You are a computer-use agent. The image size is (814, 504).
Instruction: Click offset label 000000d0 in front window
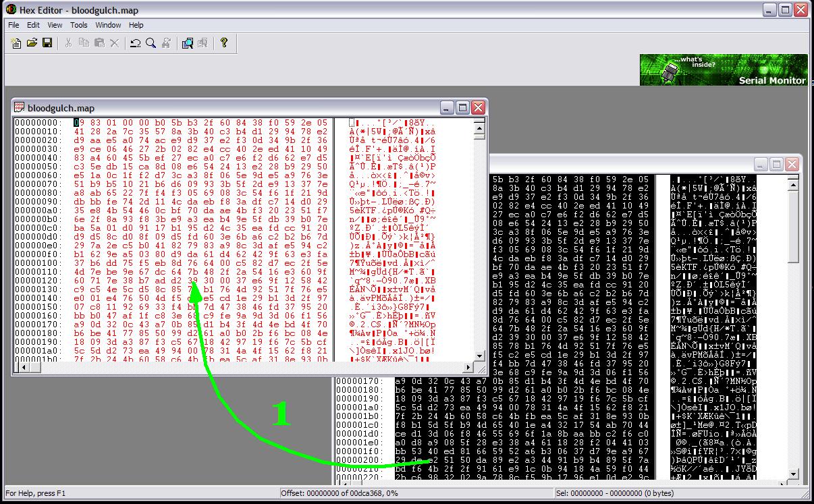point(38,237)
